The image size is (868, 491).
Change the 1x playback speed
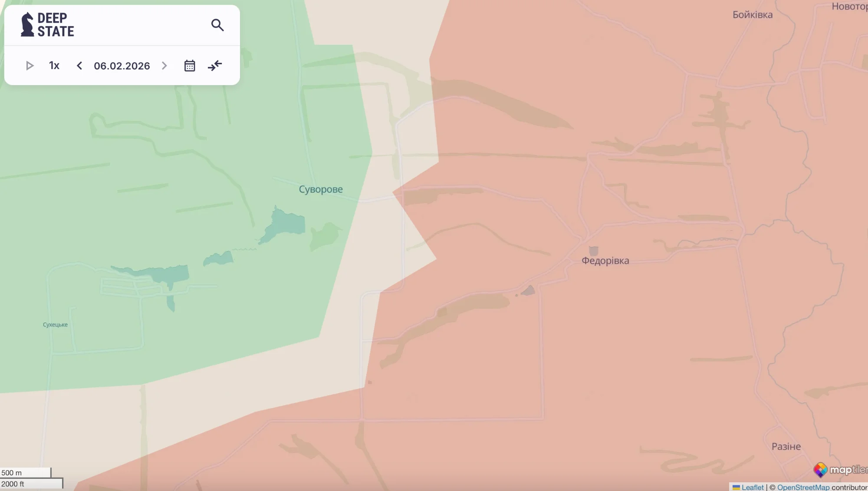(54, 66)
